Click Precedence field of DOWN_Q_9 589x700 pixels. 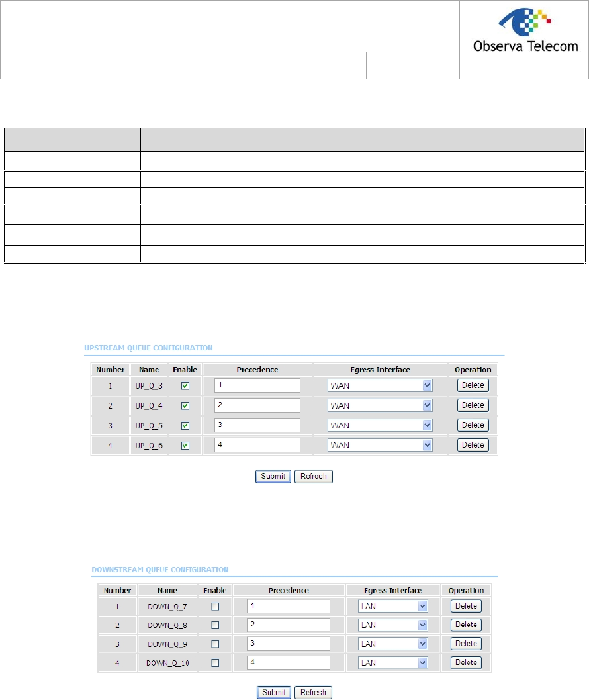289,644
